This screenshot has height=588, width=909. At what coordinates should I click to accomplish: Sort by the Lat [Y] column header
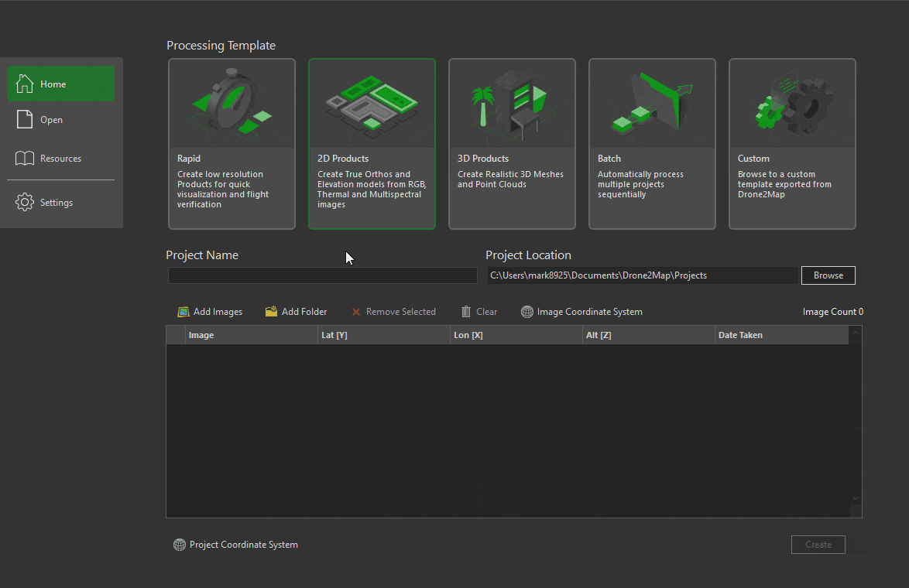[383, 335]
